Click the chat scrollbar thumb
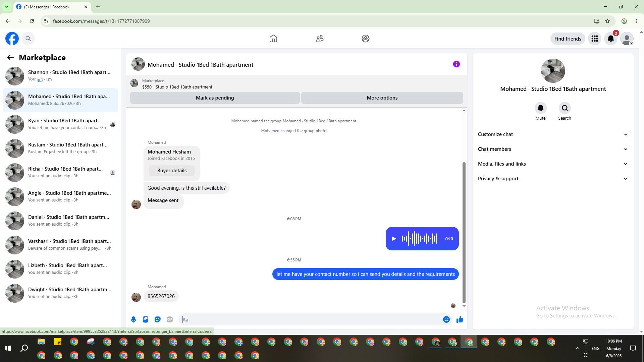Screen dimensions: 644x362 464,233
